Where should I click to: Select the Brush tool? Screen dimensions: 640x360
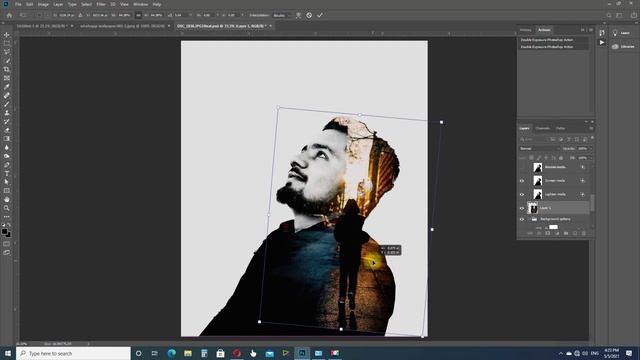(x=7, y=104)
